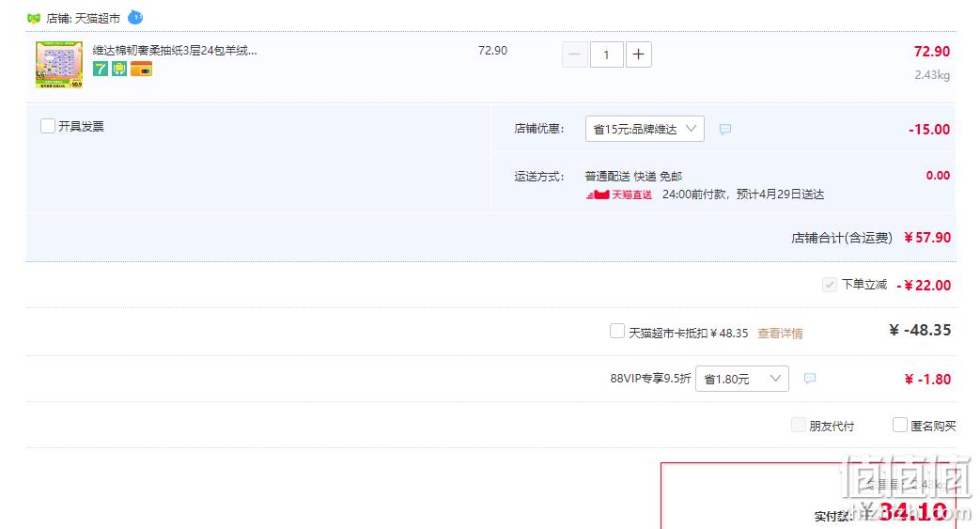Decrease quantity with the minus button
This screenshot has height=529, width=980.
point(574,54)
